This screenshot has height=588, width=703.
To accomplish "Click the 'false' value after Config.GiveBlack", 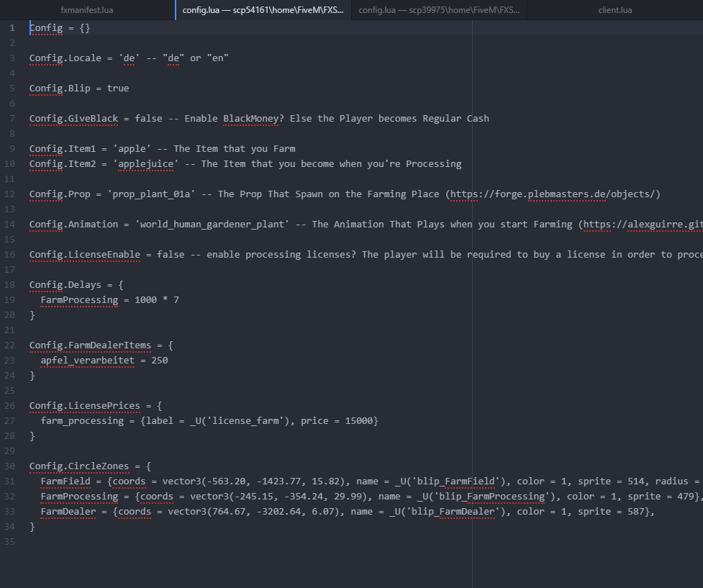I will coord(148,119).
